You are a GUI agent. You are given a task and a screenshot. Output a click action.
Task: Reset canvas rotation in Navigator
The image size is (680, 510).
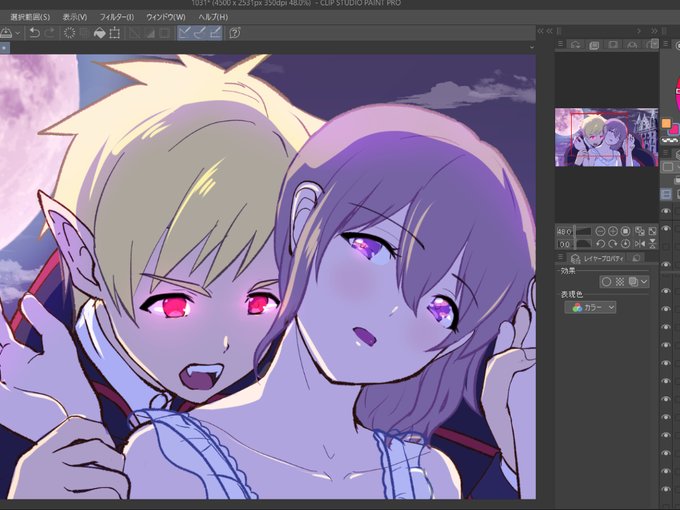625,244
